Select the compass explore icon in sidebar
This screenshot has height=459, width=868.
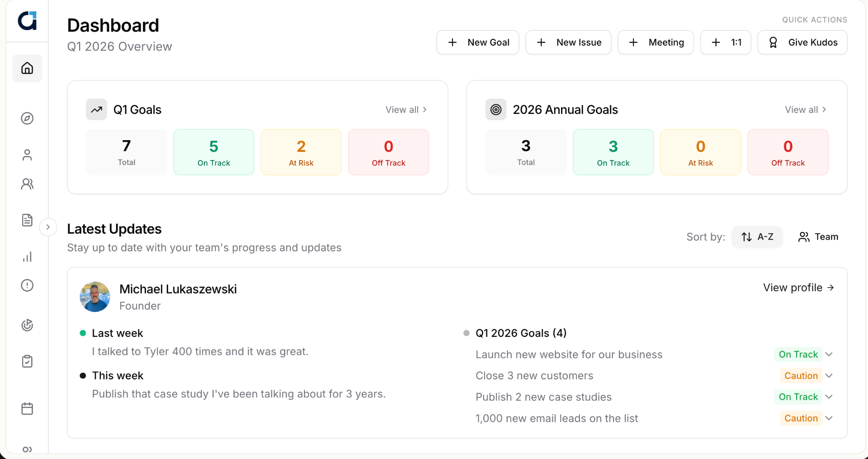[27, 118]
